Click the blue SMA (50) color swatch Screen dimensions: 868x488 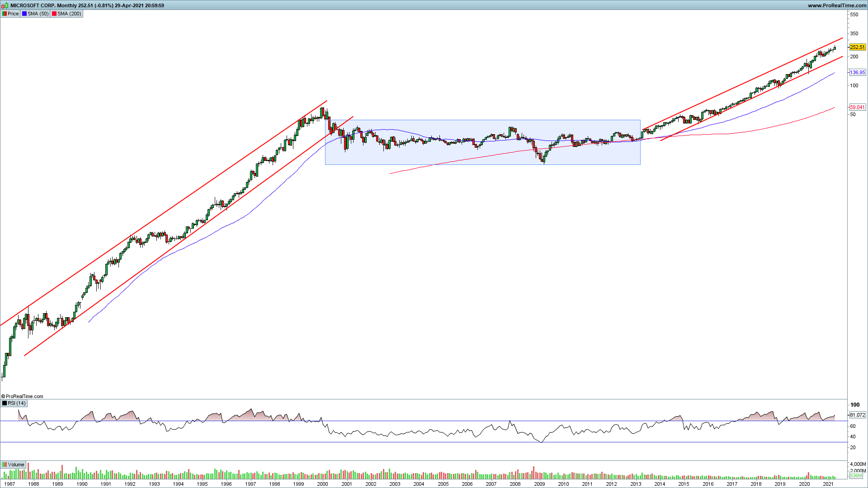pos(24,14)
